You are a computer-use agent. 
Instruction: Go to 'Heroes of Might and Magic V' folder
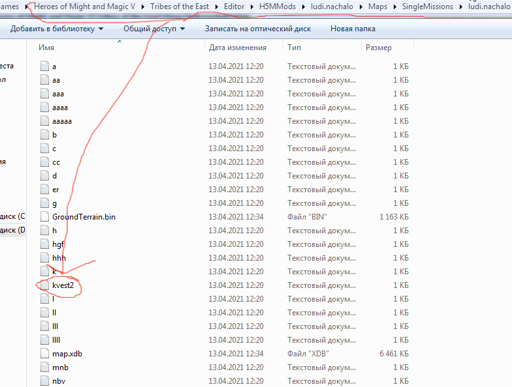tap(84, 6)
